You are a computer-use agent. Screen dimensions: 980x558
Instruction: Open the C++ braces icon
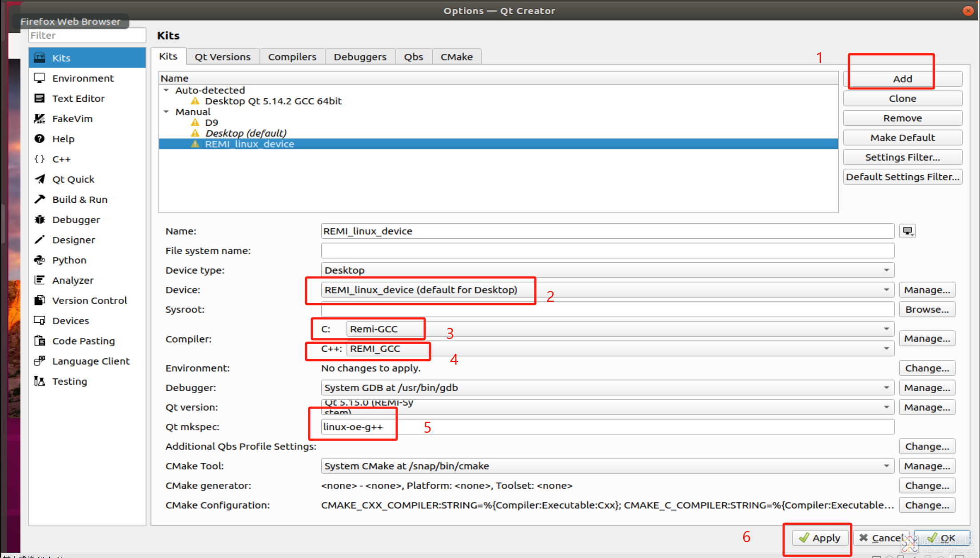pos(40,159)
